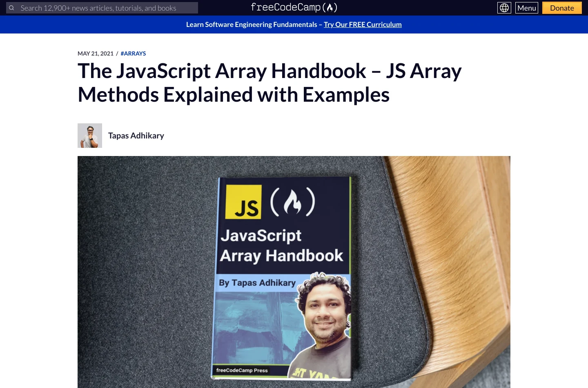The image size is (588, 388).
Task: Click the article headline text
Action: coord(269,83)
